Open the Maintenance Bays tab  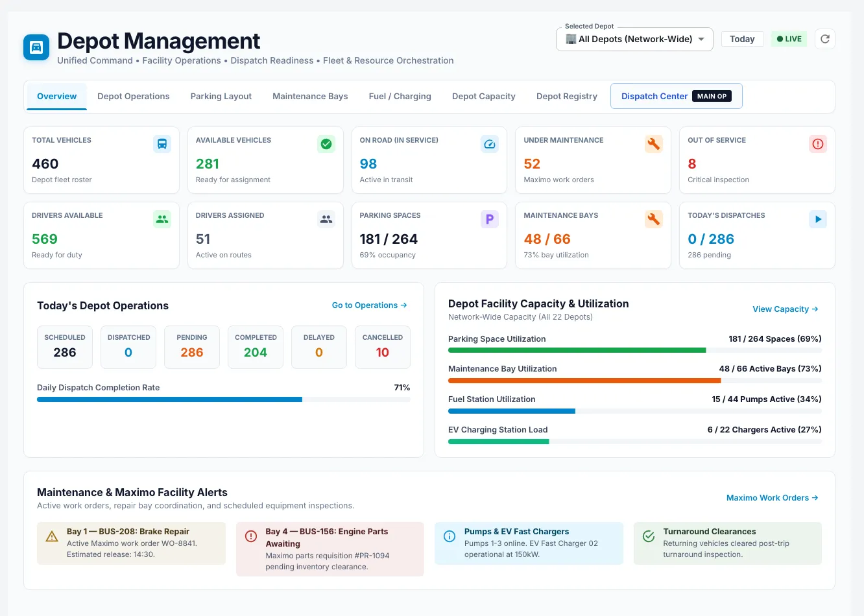tap(310, 96)
